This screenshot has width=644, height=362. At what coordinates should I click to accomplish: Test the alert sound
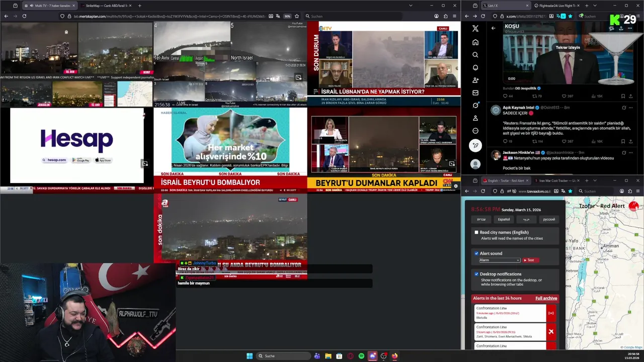[530, 260]
